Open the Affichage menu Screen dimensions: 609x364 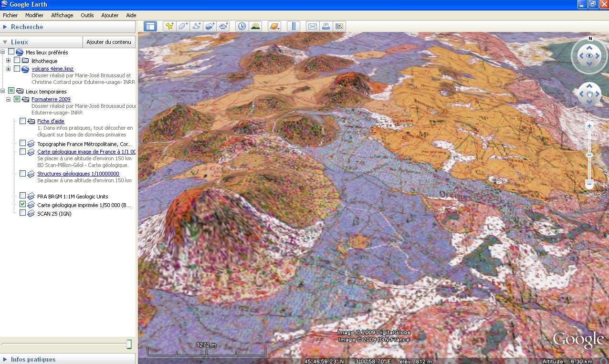pos(62,15)
